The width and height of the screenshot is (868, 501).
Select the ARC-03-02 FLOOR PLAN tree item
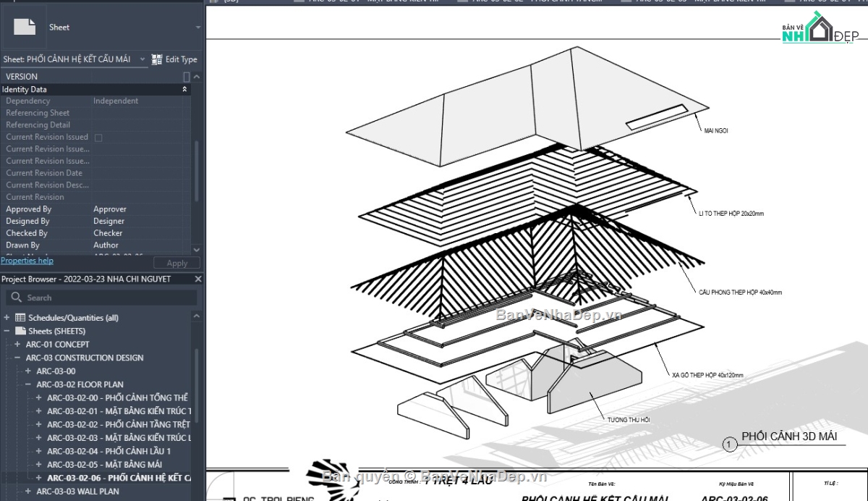80,384
